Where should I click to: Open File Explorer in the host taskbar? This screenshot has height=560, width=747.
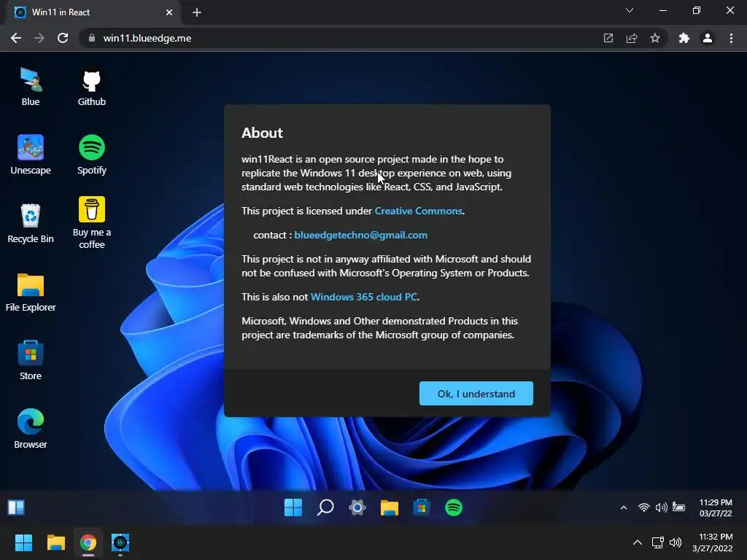(x=55, y=542)
